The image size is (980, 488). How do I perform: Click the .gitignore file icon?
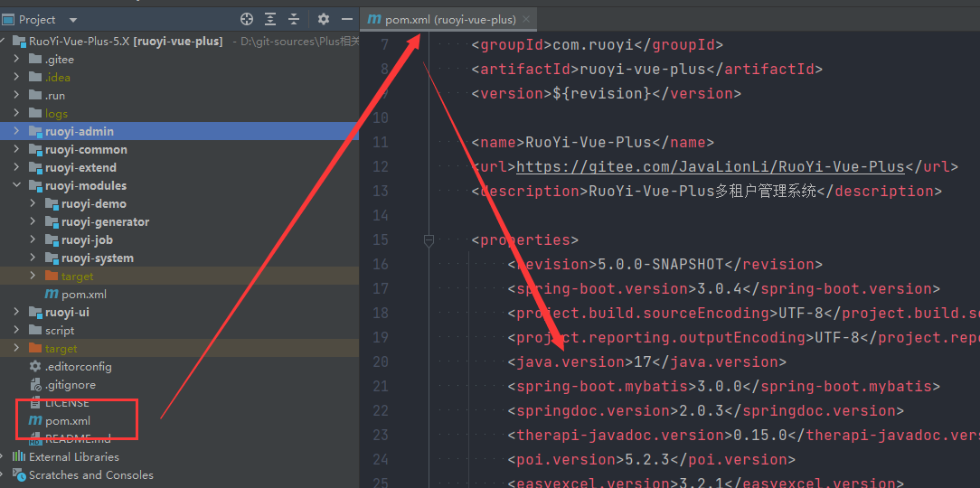[x=35, y=385]
